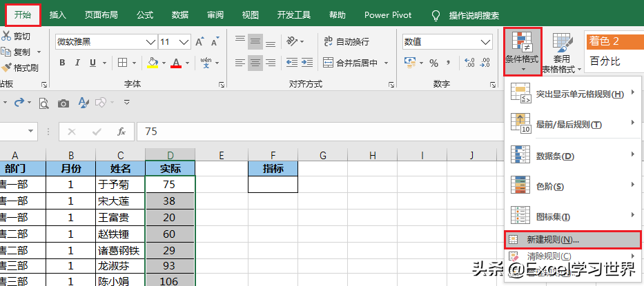Increase indent icon
This screenshot has width=644, height=286.
[x=306, y=63]
